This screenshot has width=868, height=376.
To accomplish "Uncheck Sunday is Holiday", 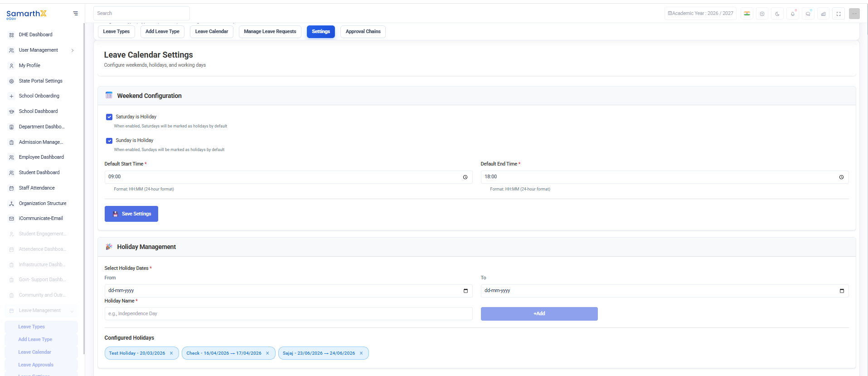I will click(x=109, y=141).
